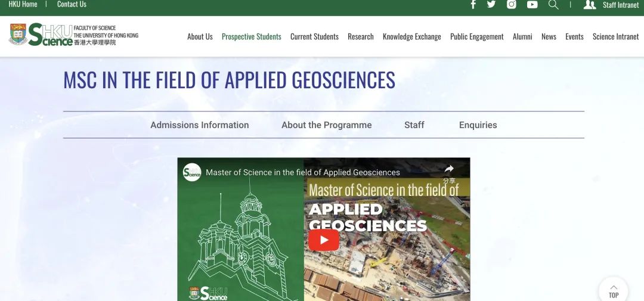The height and width of the screenshot is (301, 644).
Task: Open the Admissions Information tab
Action: pyautogui.click(x=200, y=125)
